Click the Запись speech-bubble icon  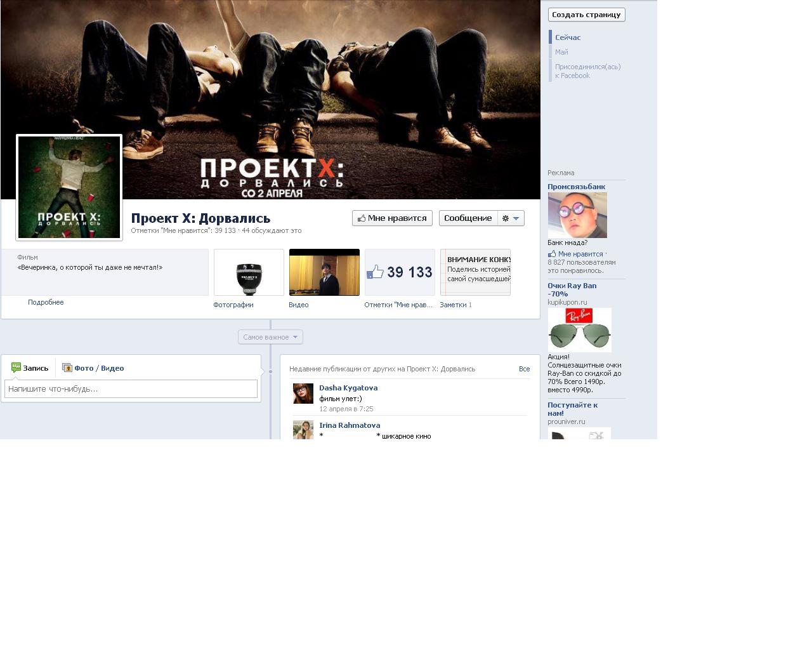16,368
